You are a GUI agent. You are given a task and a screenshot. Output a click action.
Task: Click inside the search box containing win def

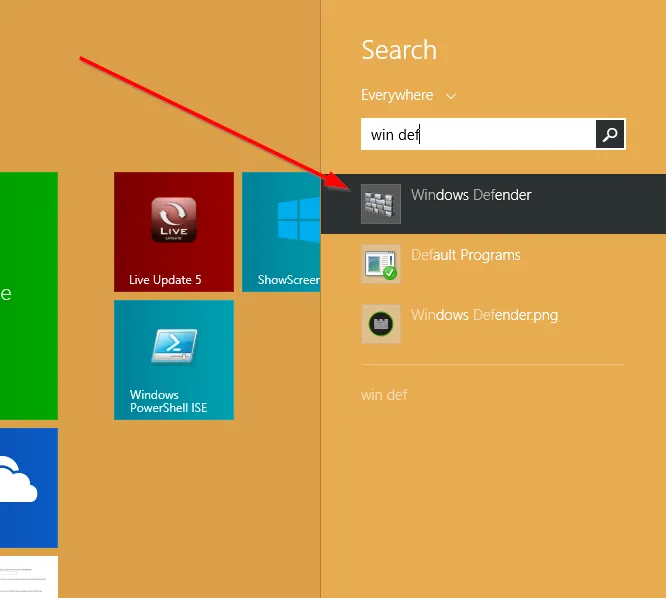(478, 134)
